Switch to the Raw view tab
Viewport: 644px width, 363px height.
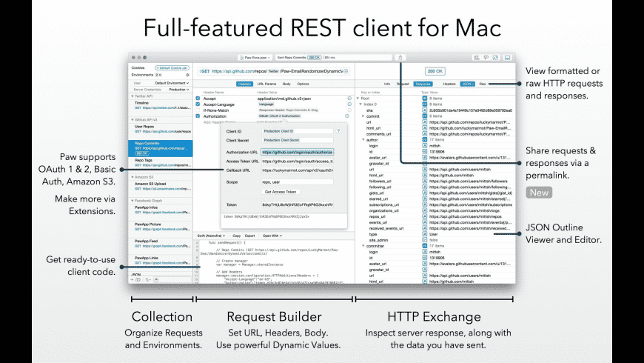click(483, 84)
